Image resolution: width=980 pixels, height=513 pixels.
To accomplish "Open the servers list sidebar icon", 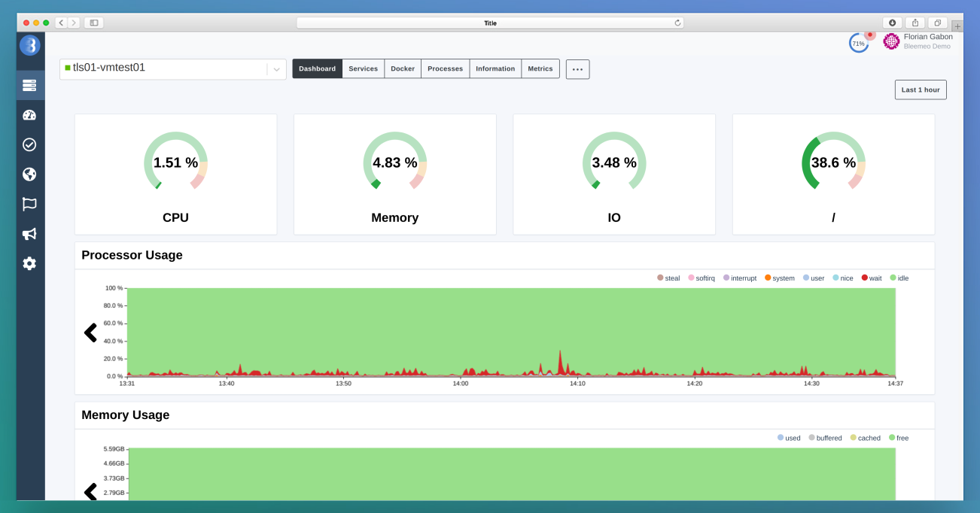I will [29, 84].
